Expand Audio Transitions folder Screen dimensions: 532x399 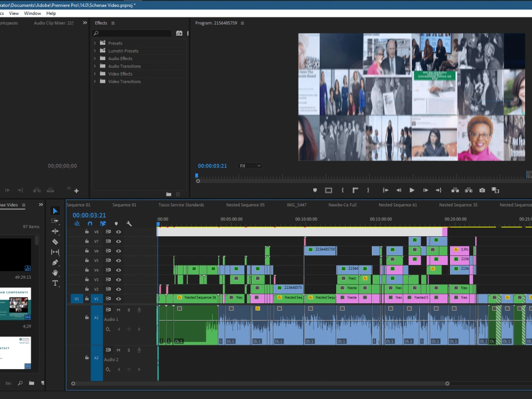pos(95,66)
